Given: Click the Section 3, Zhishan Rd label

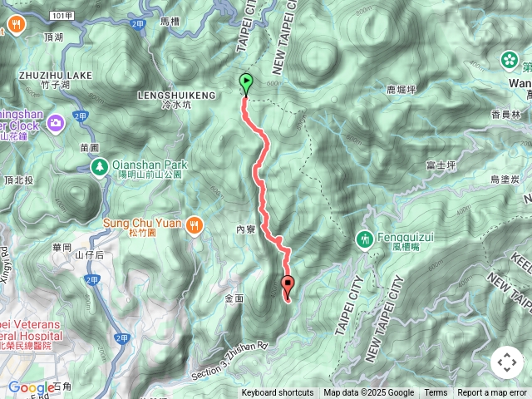Looking at the screenshot, I should pos(229,362).
